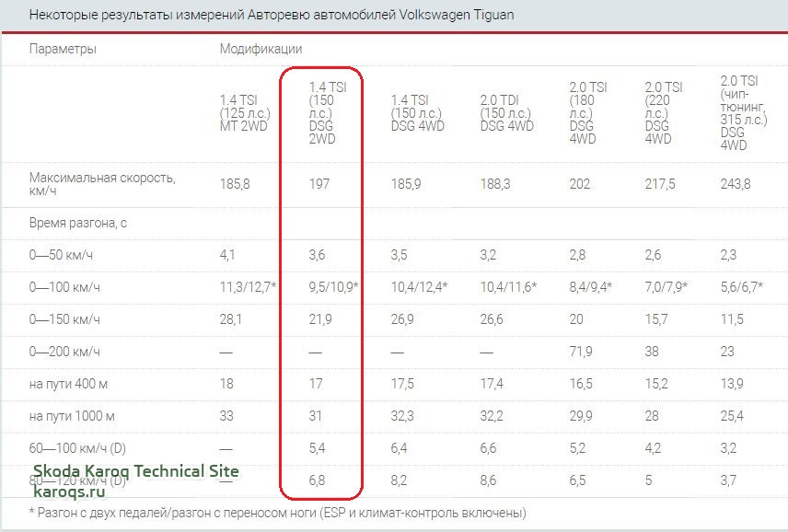Screen dimensions: 788x532
Task: Select the '71,9' value in the 0—200 км/ч row
Action: point(581,352)
